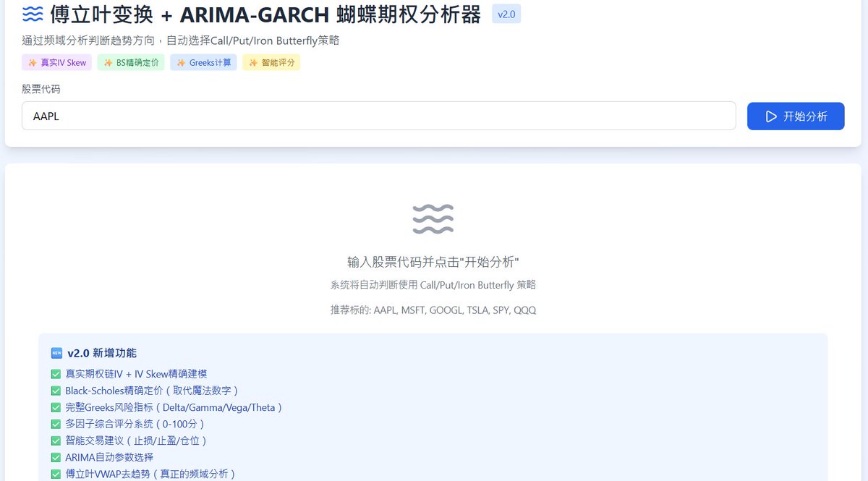Click the prompt 输入股票代码并点击"开始分析"
The image size is (868, 481).
[433, 262]
